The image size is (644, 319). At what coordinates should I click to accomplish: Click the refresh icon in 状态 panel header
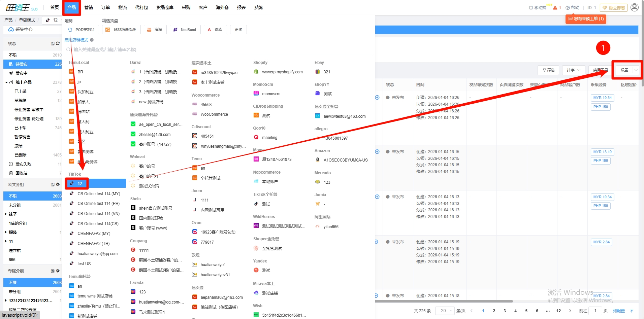click(58, 43)
